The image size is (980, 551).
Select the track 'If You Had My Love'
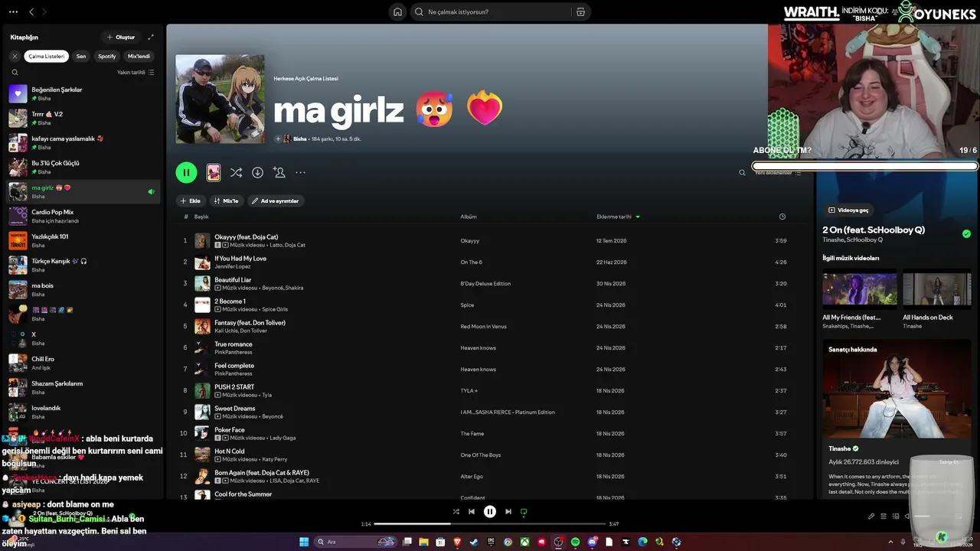point(240,258)
